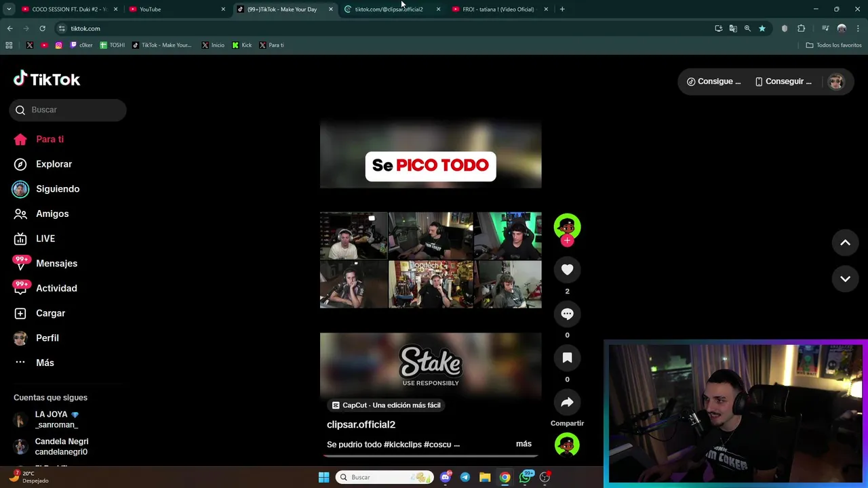This screenshot has width=868, height=488.
Task: Open Telegram from the taskbar
Action: [x=465, y=477]
